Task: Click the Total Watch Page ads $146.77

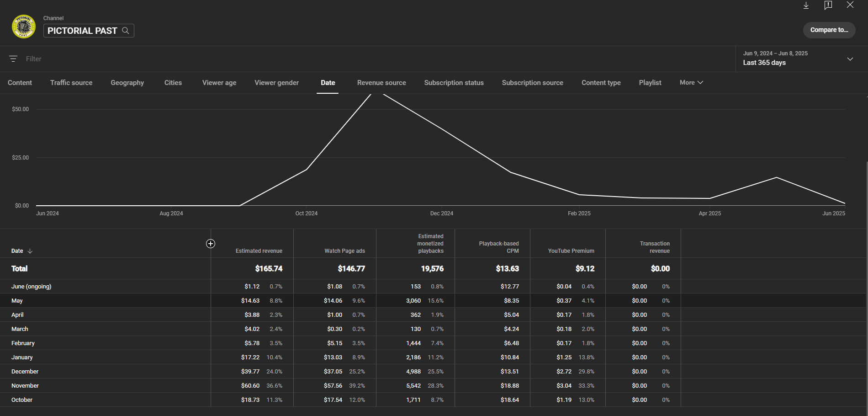Action: 351,269
